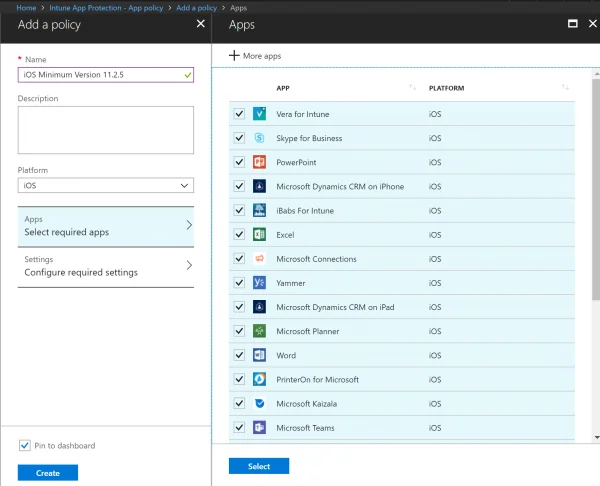
Task: Toggle Pin to dashboard checkbox
Action: click(24, 445)
